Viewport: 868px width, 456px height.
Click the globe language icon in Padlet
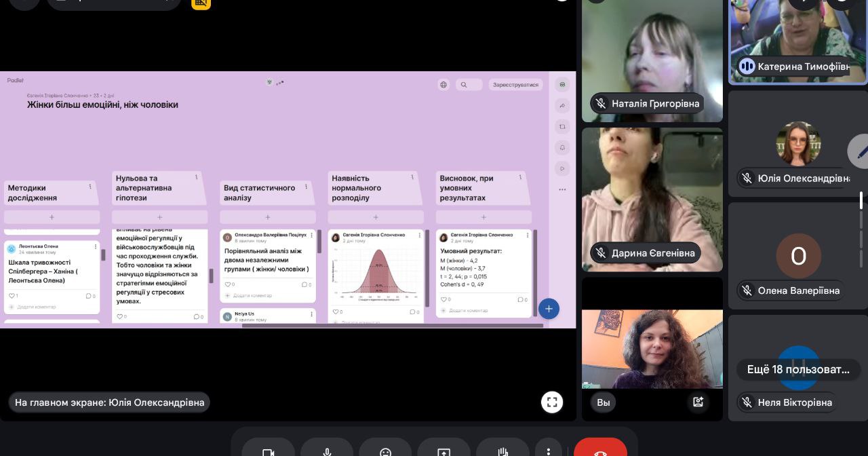pos(443,85)
